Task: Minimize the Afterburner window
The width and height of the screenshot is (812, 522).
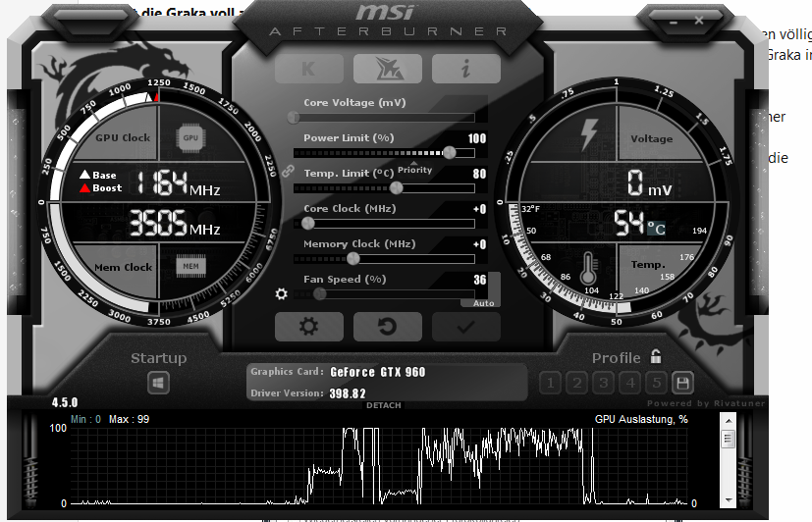Action: click(674, 23)
